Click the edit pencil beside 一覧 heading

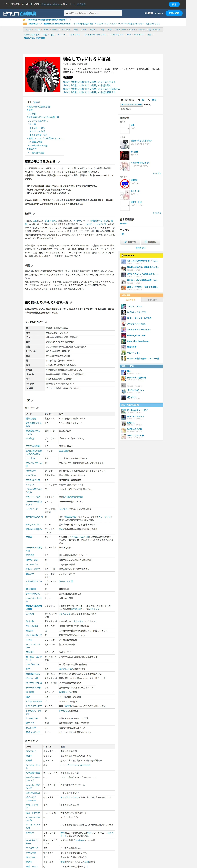click(32, 400)
